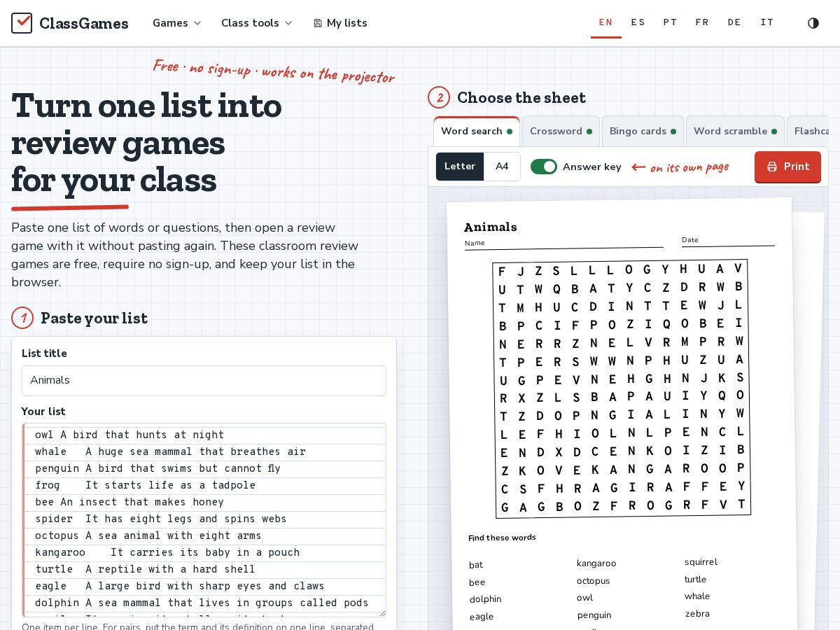
Task: Click the Your list textarea
Action: pos(204,519)
